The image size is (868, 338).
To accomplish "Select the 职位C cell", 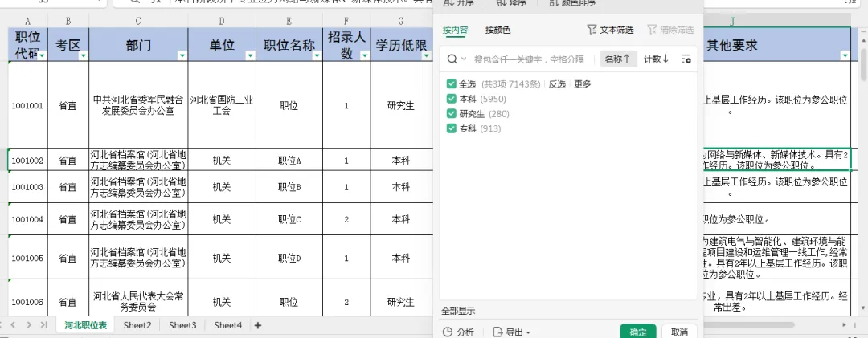I will click(x=289, y=220).
